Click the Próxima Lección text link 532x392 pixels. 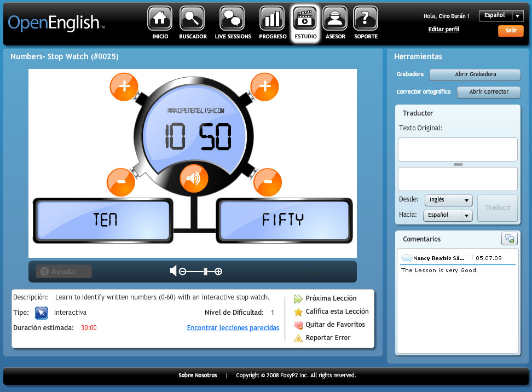[331, 298]
